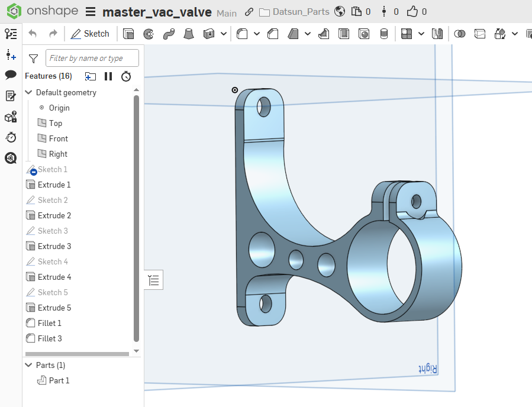Collapse the Parts (1) list
This screenshot has height=407, width=532.
point(29,365)
